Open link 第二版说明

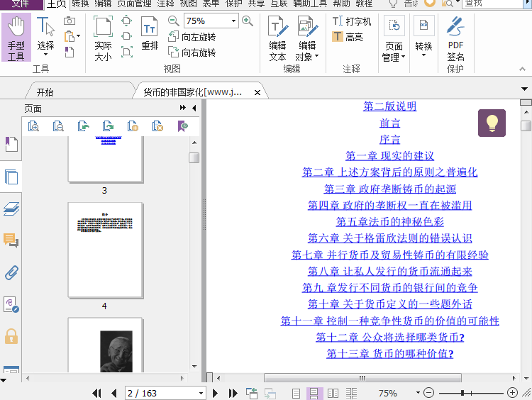(x=389, y=106)
